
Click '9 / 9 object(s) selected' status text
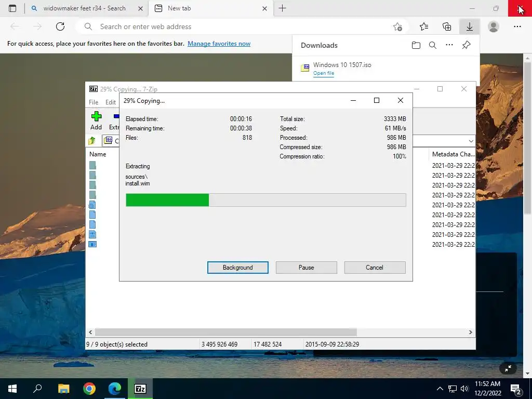pos(117,344)
